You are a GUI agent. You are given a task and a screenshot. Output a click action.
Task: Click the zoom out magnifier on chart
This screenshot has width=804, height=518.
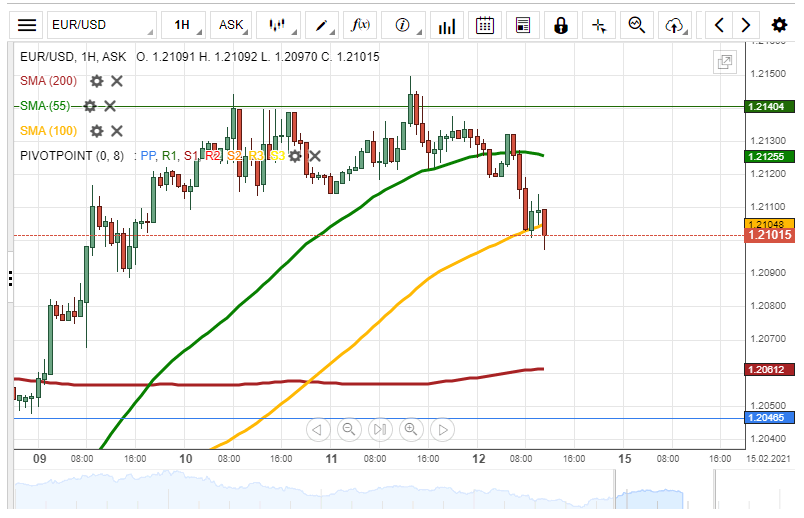click(x=349, y=430)
